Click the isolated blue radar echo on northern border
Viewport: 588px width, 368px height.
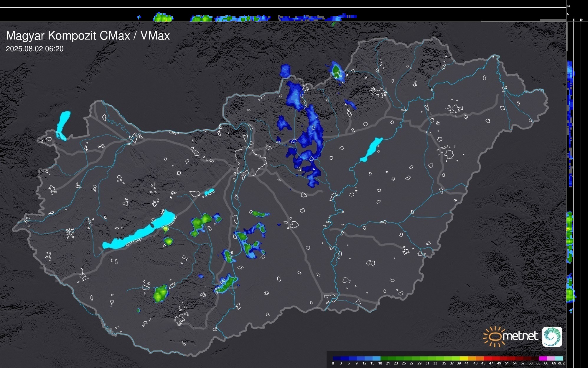pyautogui.click(x=285, y=71)
